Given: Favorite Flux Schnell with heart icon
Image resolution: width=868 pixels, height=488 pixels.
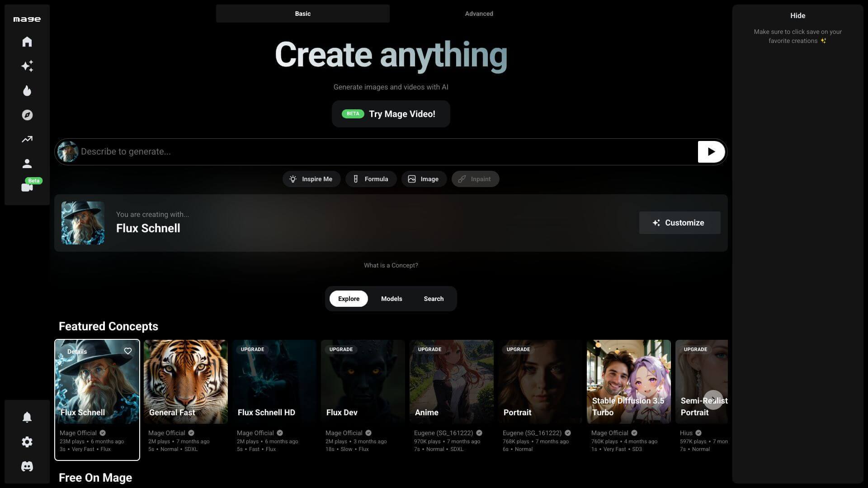Looking at the screenshot, I should point(128,351).
